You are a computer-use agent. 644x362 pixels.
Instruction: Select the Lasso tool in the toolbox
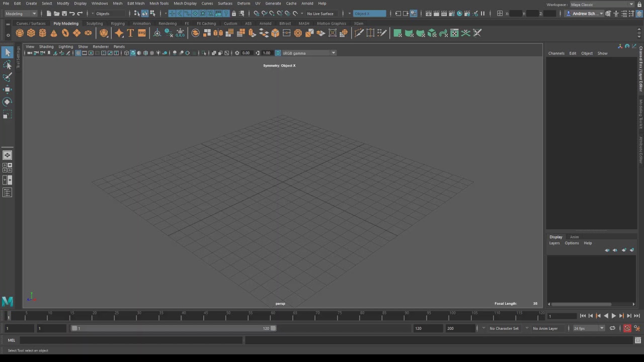(7, 65)
